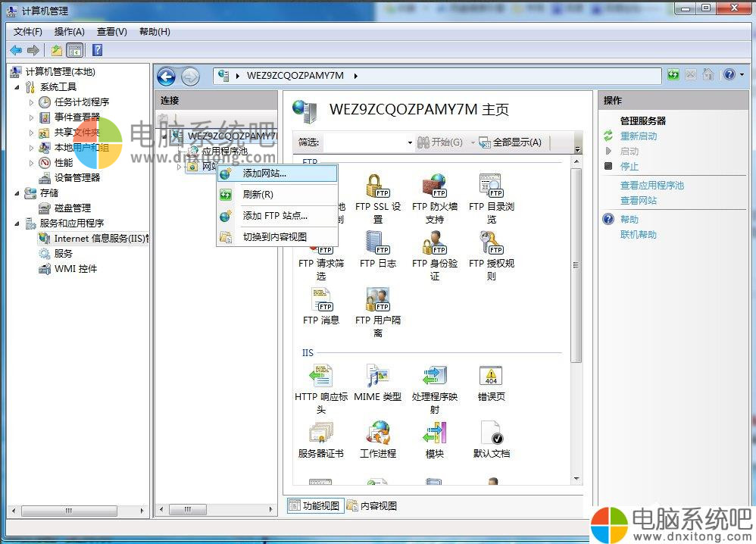Click the IIS home icon near address bar

tap(708, 74)
